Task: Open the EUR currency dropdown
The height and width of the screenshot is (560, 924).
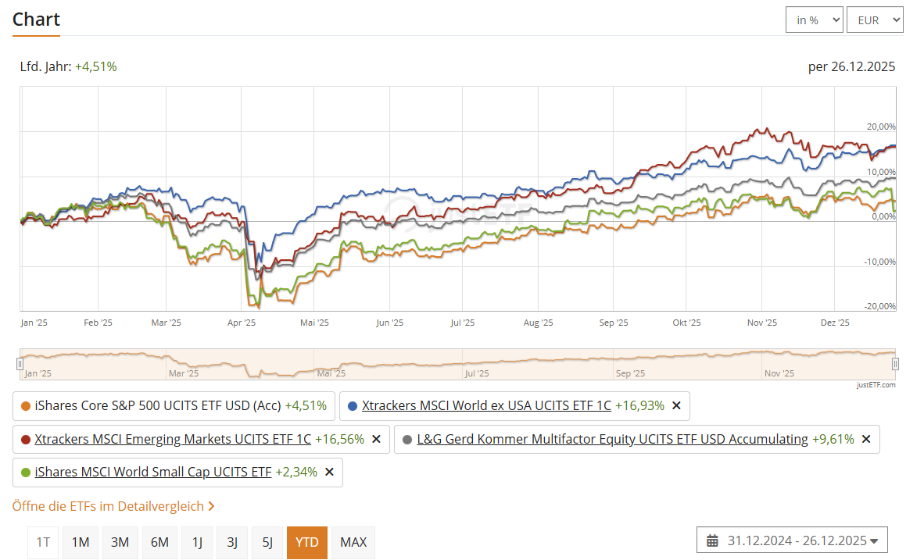Action: pos(875,20)
